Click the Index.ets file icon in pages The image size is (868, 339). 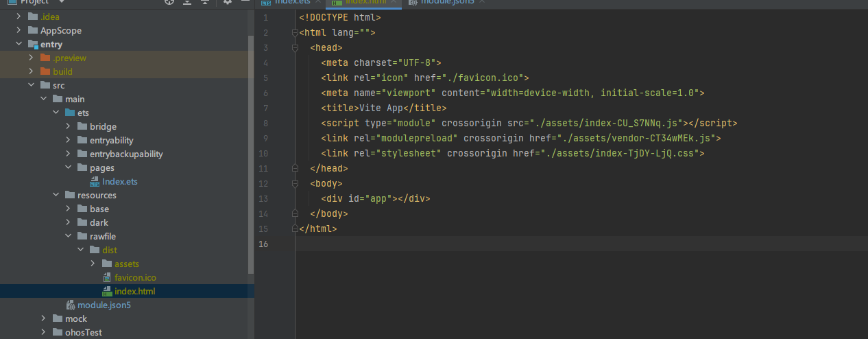click(95, 182)
